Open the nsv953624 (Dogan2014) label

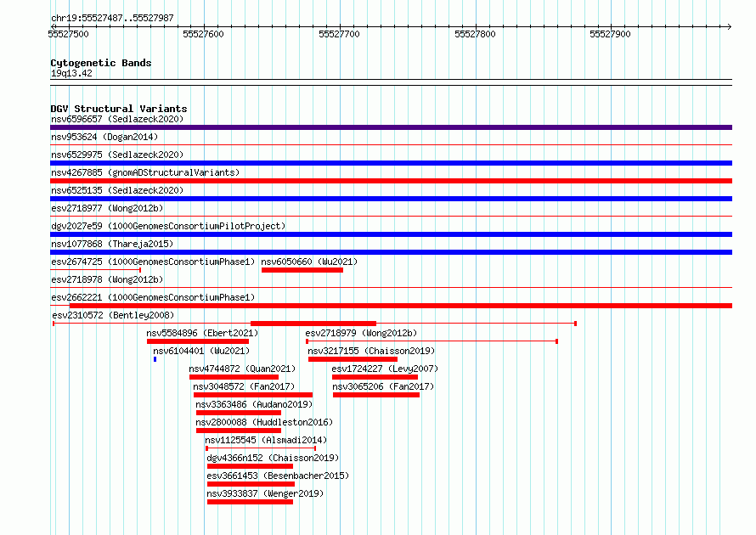click(x=104, y=137)
